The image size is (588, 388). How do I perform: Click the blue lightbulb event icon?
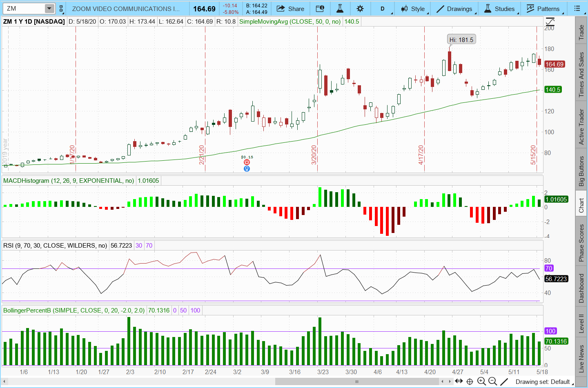coord(247,169)
